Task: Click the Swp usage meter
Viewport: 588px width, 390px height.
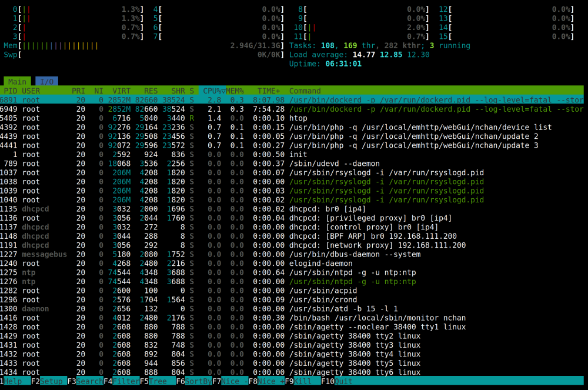Action: [144, 54]
